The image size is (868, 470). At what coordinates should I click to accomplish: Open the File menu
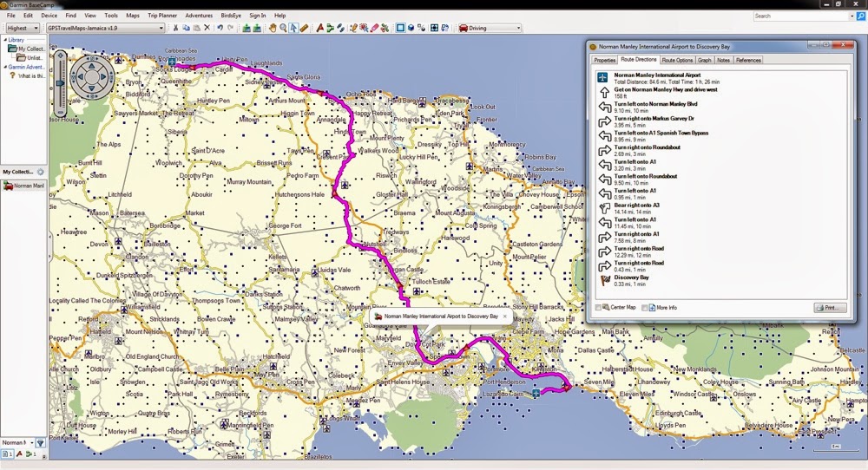(x=10, y=16)
